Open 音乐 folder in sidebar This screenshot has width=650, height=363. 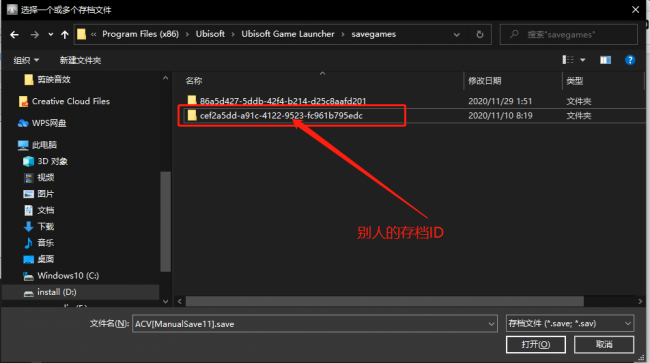pyautogui.click(x=39, y=243)
